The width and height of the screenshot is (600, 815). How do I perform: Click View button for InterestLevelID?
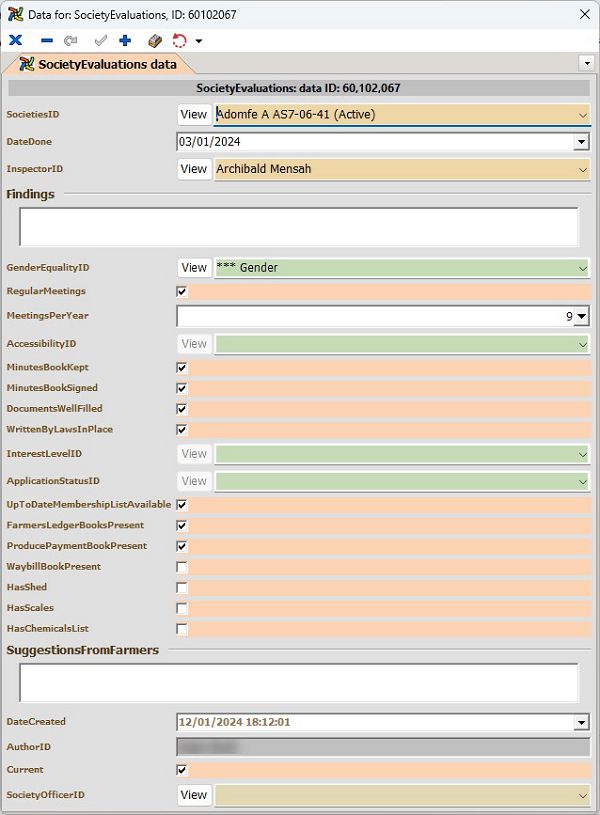[x=194, y=454]
